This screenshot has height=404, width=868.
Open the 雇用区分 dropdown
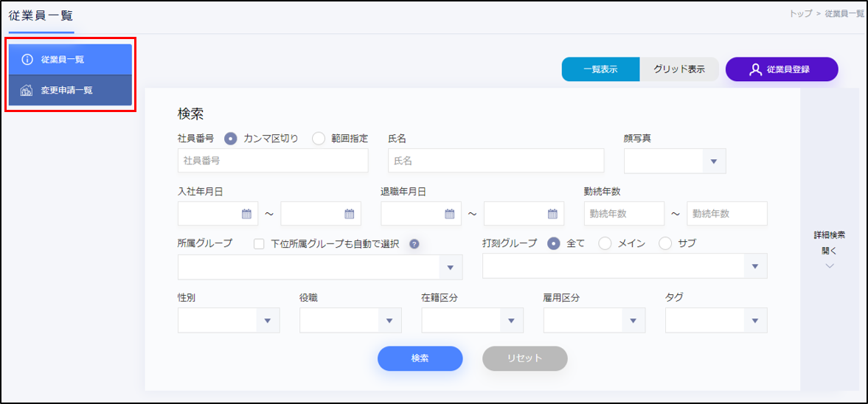point(594,321)
